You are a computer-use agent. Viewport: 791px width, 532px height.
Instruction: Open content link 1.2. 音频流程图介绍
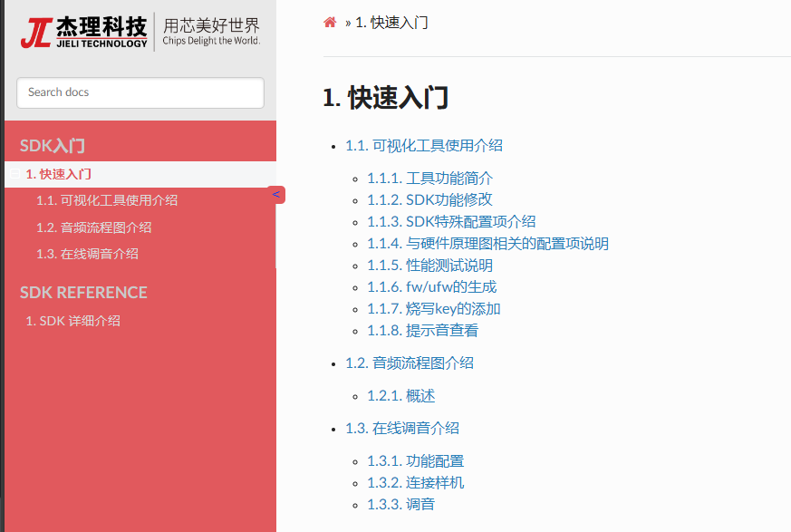pyautogui.click(x=410, y=363)
